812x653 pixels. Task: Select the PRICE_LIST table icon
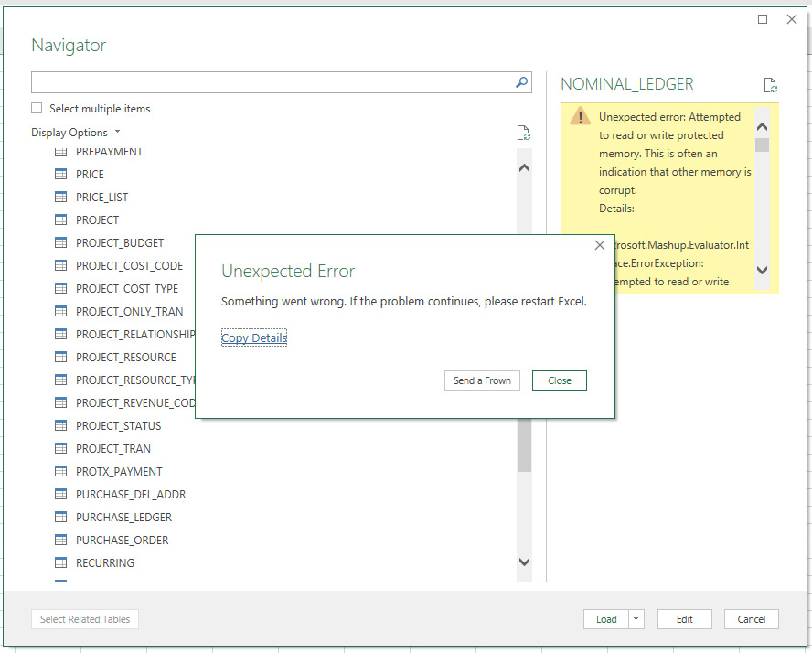point(60,197)
